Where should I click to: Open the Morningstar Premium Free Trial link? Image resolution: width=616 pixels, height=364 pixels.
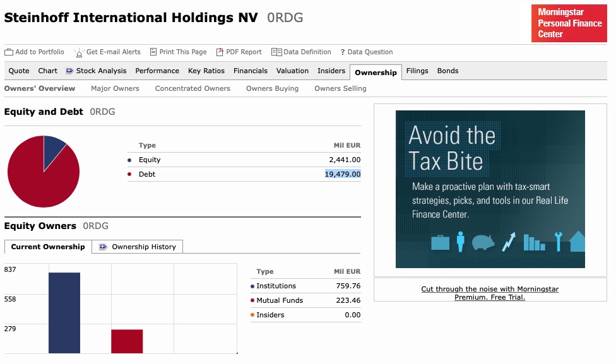(x=490, y=293)
